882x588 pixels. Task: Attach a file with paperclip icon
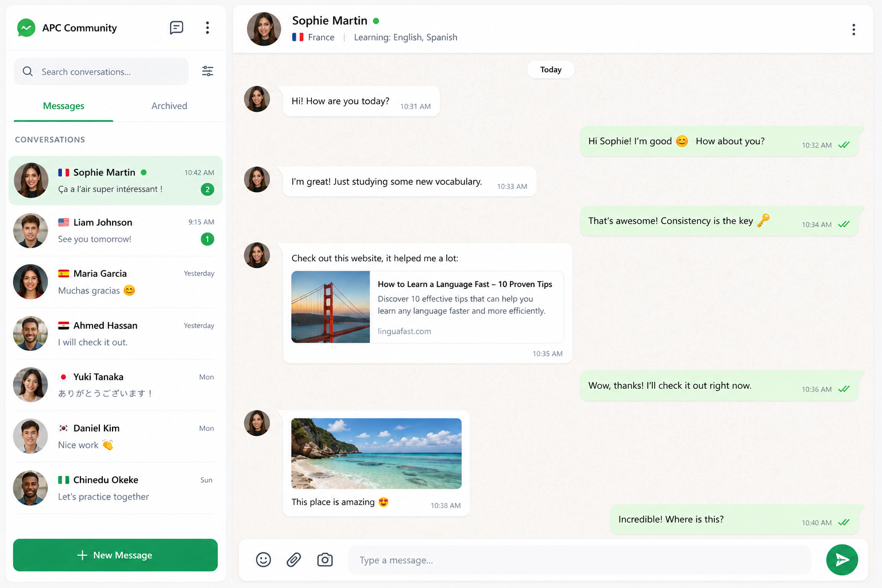tap(294, 559)
